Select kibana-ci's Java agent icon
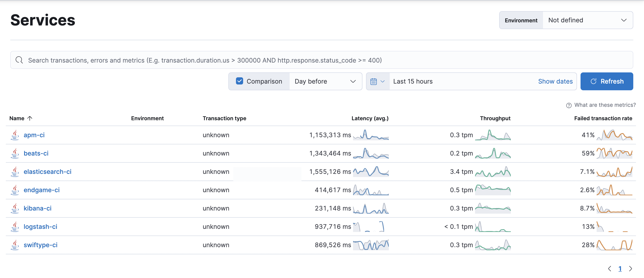Viewport: 644px width, 278px height. pos(15,208)
